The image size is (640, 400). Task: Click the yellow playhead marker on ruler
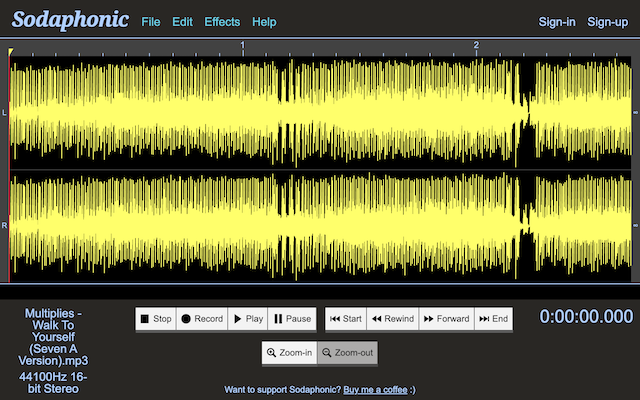coord(11,51)
